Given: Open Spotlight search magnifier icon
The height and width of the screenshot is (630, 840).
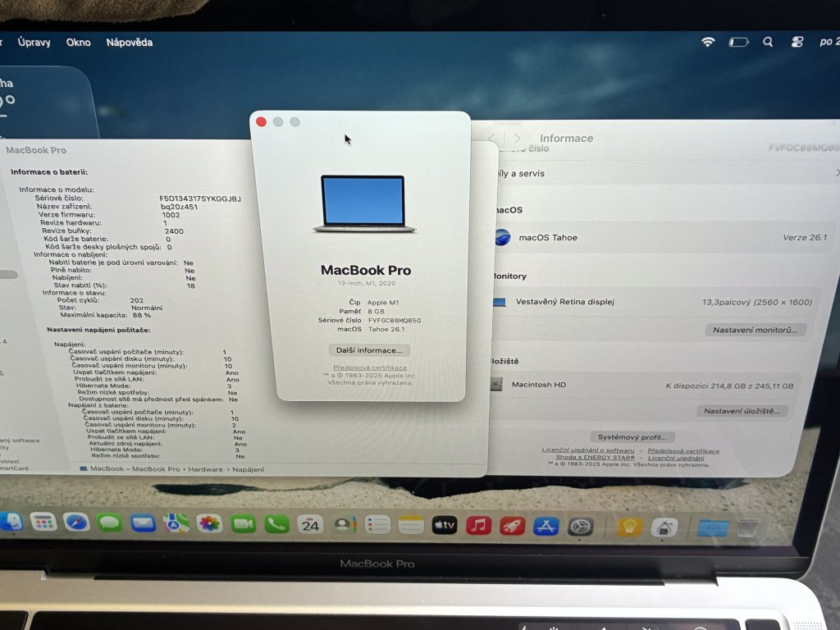Looking at the screenshot, I should click(x=768, y=42).
